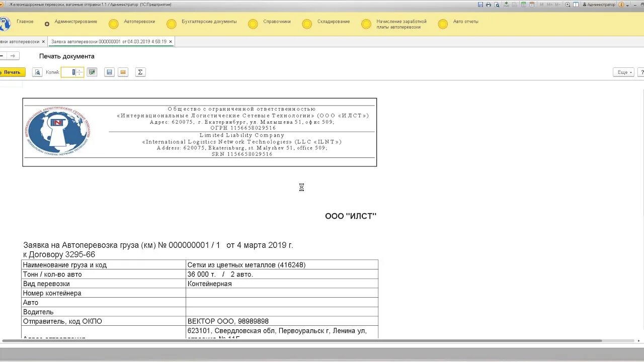Viewport: 644px width, 362px height.
Task: Click the horizontal scrollbar at the bottom
Action: pos(302,341)
